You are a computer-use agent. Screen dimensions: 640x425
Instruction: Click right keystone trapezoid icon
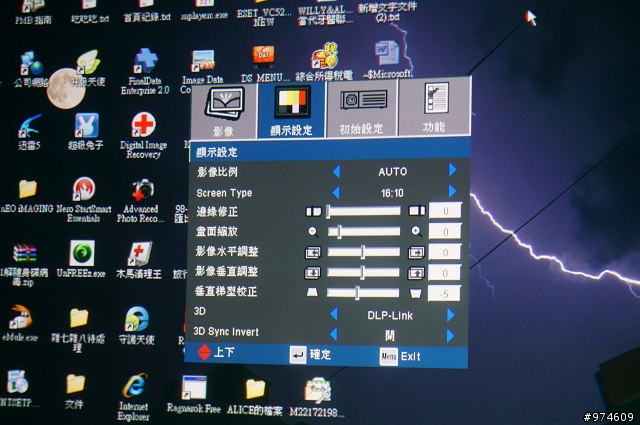pos(416,294)
